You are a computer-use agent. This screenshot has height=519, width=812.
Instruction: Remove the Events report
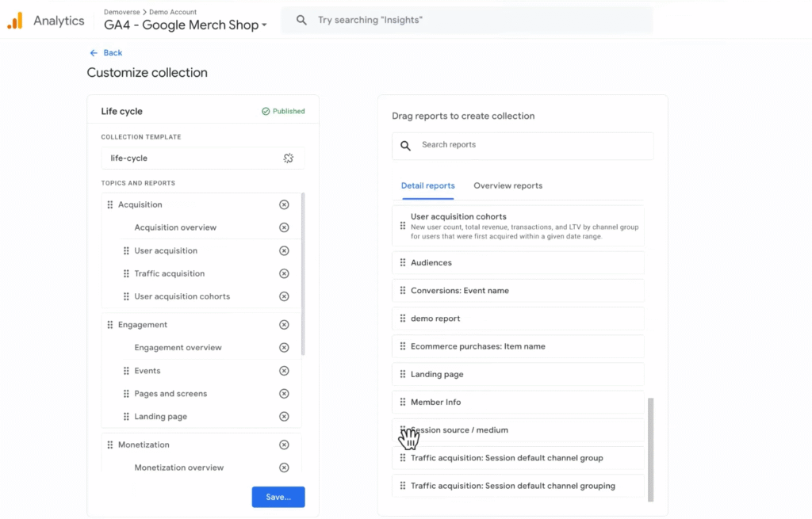tap(284, 371)
